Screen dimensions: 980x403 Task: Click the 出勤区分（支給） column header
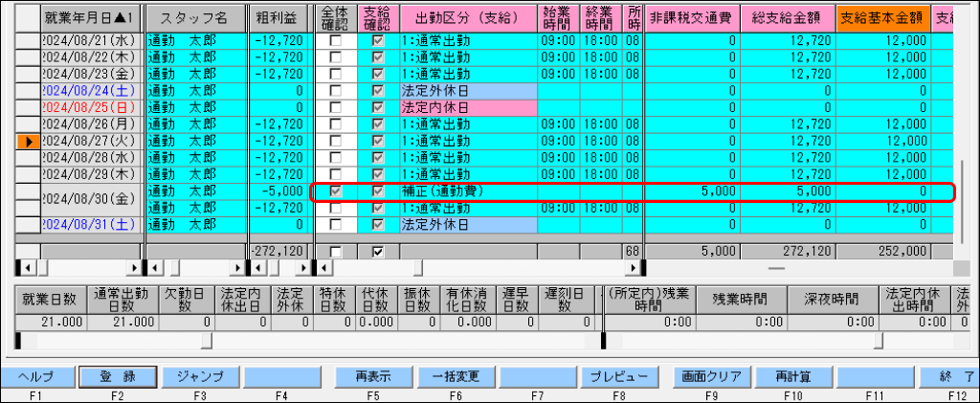tap(469, 18)
